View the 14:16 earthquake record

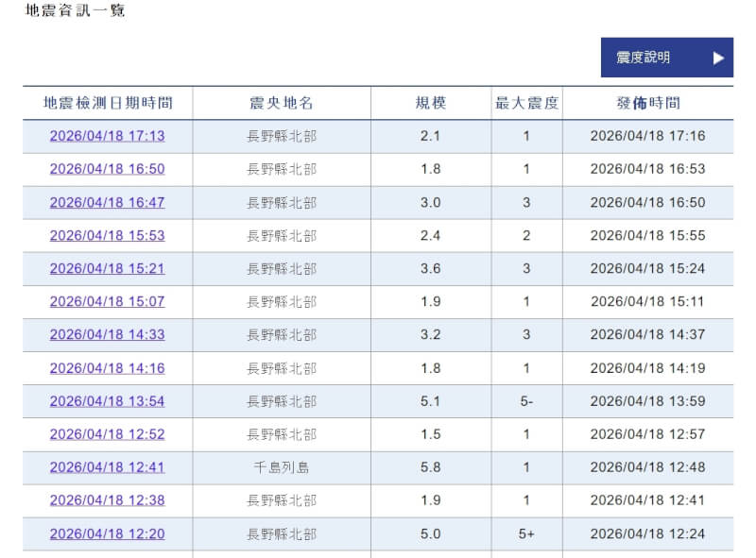pyautogui.click(x=107, y=367)
